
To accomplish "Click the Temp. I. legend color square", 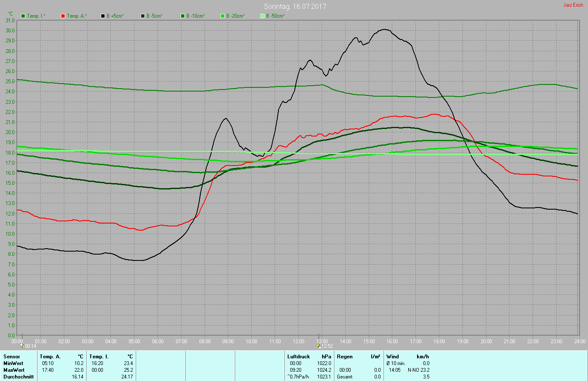I will click(23, 16).
